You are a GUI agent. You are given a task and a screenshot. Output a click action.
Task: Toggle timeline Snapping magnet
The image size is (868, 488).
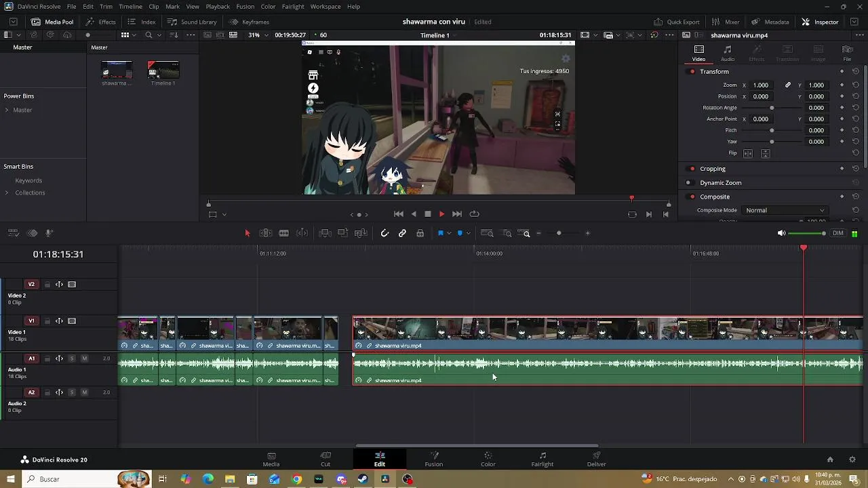pyautogui.click(x=384, y=233)
